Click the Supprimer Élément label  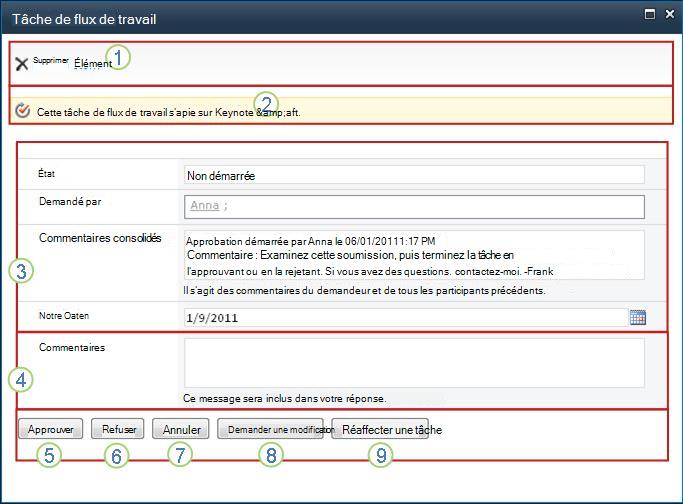tap(72, 62)
